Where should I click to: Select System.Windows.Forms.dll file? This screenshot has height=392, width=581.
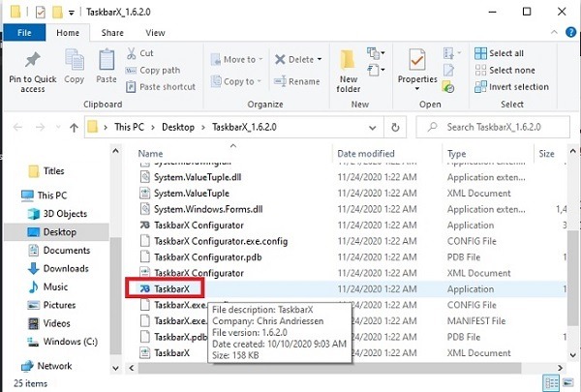point(201,209)
